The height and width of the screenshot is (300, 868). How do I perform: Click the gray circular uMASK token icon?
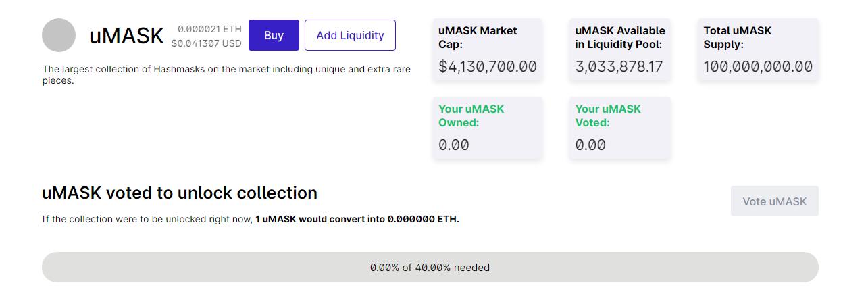pos(59,35)
